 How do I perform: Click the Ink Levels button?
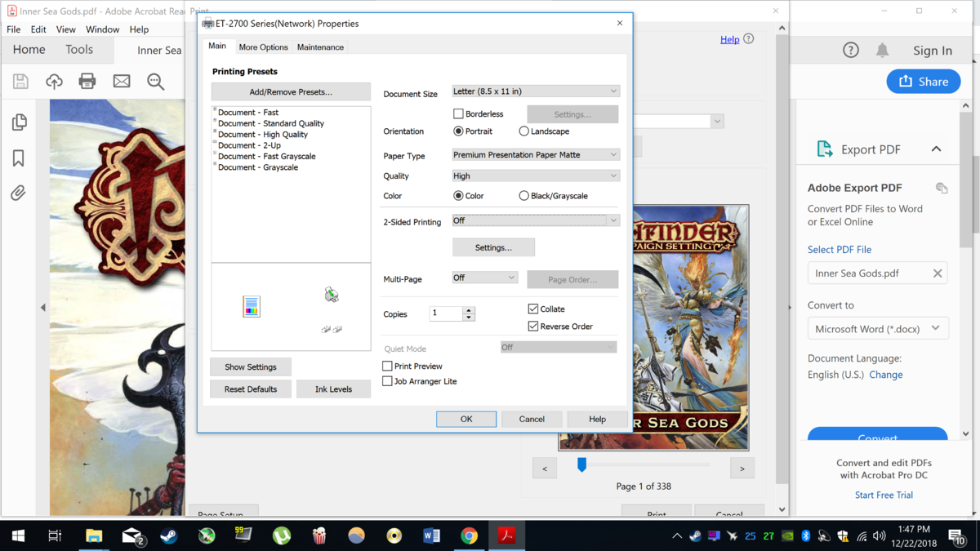click(x=333, y=389)
